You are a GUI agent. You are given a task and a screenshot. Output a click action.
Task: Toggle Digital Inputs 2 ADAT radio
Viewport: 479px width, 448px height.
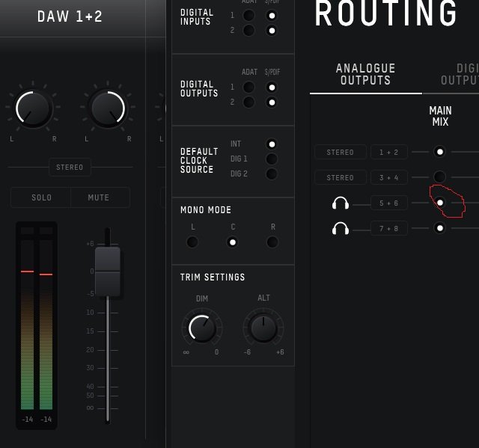(248, 30)
